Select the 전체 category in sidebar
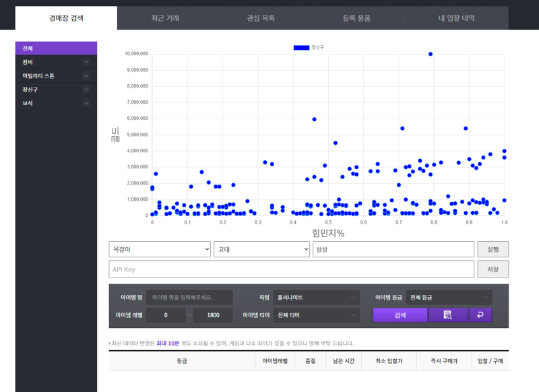Viewport: 539px width, 392px height. coord(56,48)
